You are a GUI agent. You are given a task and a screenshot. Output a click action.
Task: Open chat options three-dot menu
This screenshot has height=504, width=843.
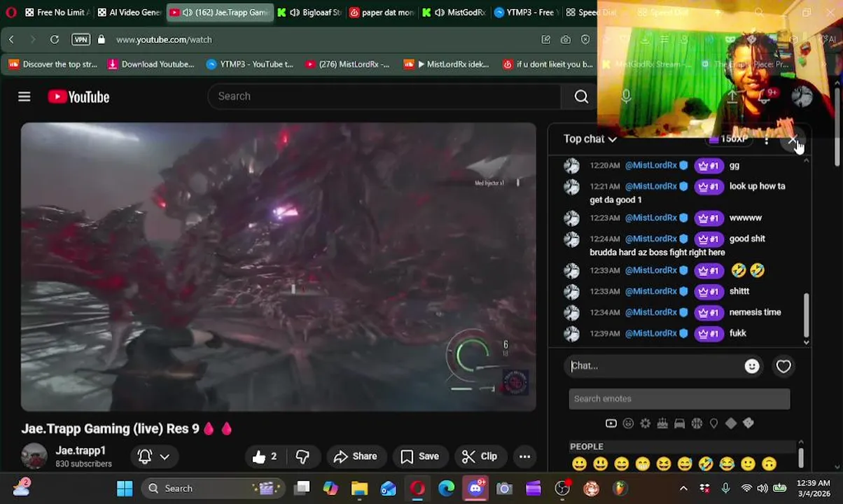click(767, 140)
